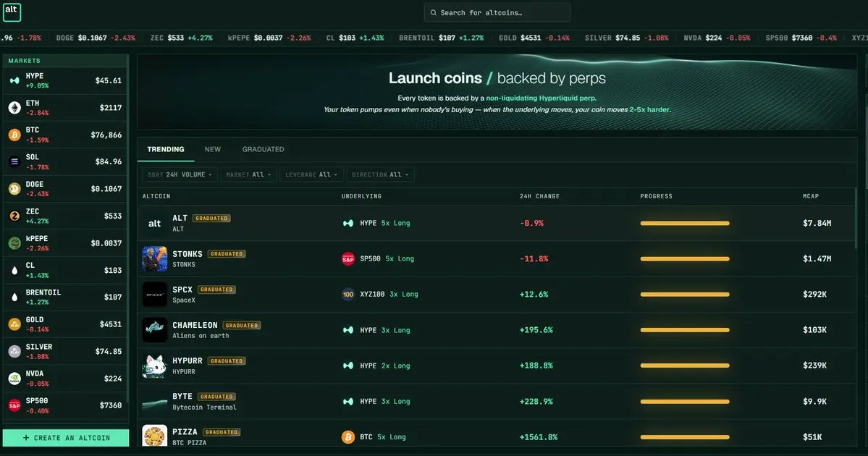Click the HYPURR Graduated badge
The height and width of the screenshot is (456, 868).
(x=227, y=360)
